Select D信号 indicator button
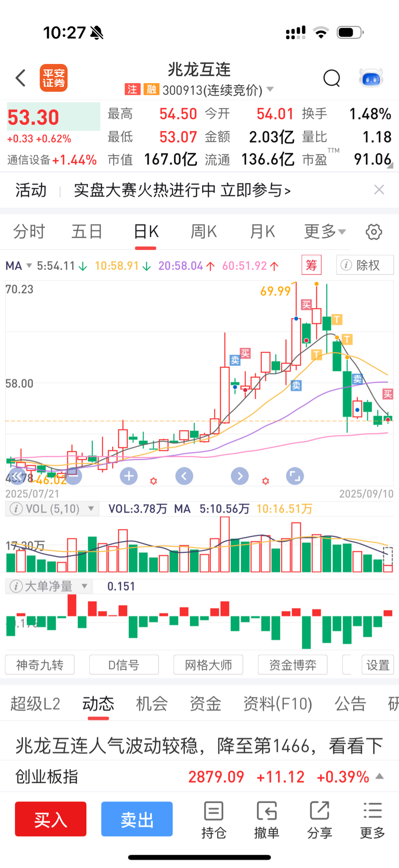 124,665
